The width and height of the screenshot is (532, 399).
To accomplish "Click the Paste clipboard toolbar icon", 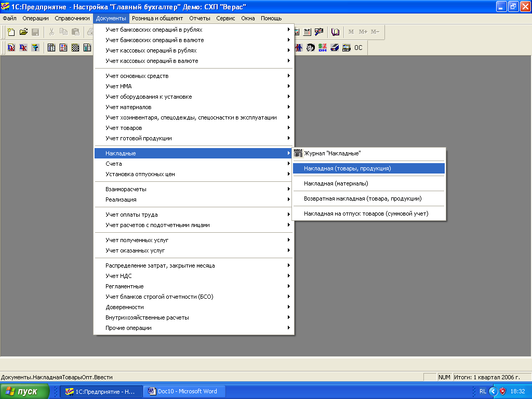I will click(x=75, y=32).
